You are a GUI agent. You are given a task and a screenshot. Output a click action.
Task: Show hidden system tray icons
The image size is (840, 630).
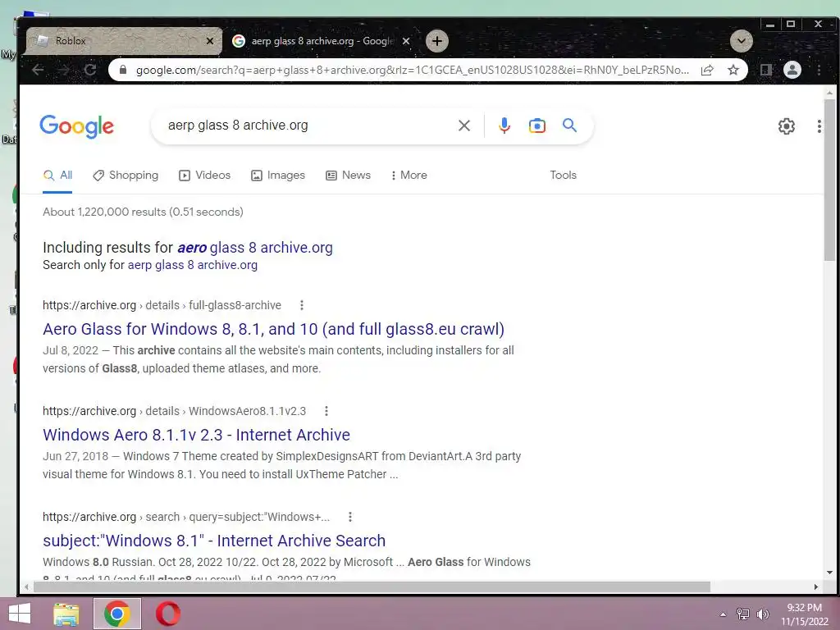pos(724,614)
